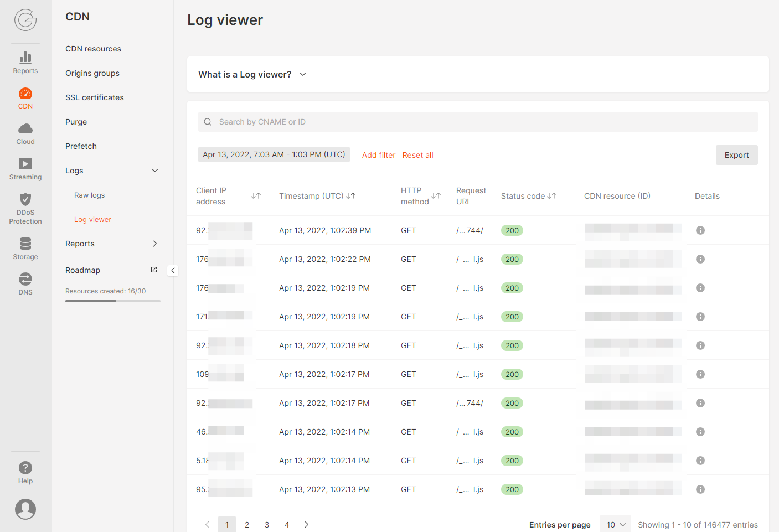Viewport: 779px width, 532px height.
Task: Go to Streaming section
Action: point(25,169)
